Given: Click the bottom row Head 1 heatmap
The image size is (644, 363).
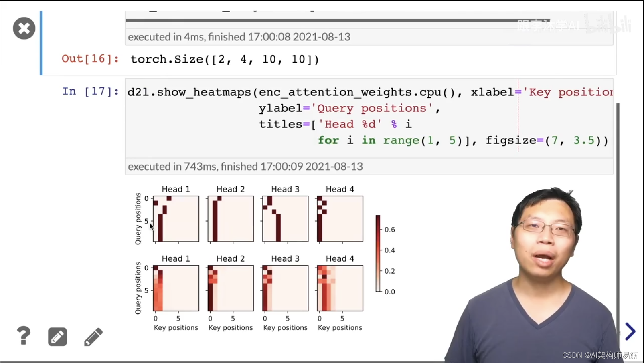Looking at the screenshot, I should pos(176,288).
